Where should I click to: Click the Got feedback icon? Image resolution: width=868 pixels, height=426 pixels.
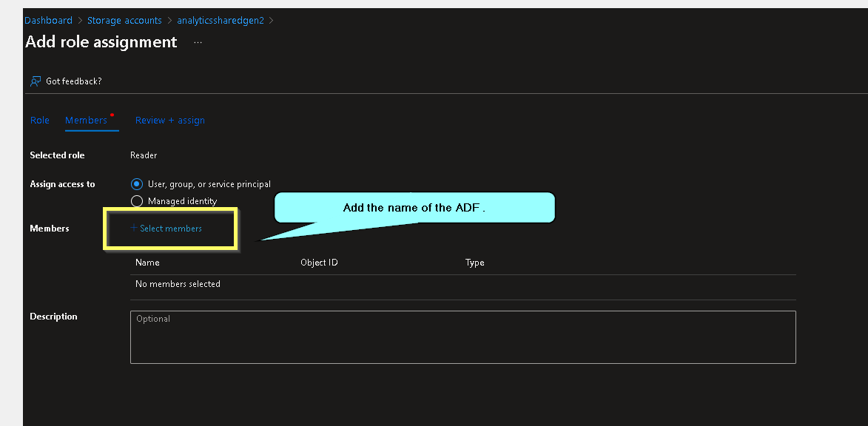[x=36, y=81]
